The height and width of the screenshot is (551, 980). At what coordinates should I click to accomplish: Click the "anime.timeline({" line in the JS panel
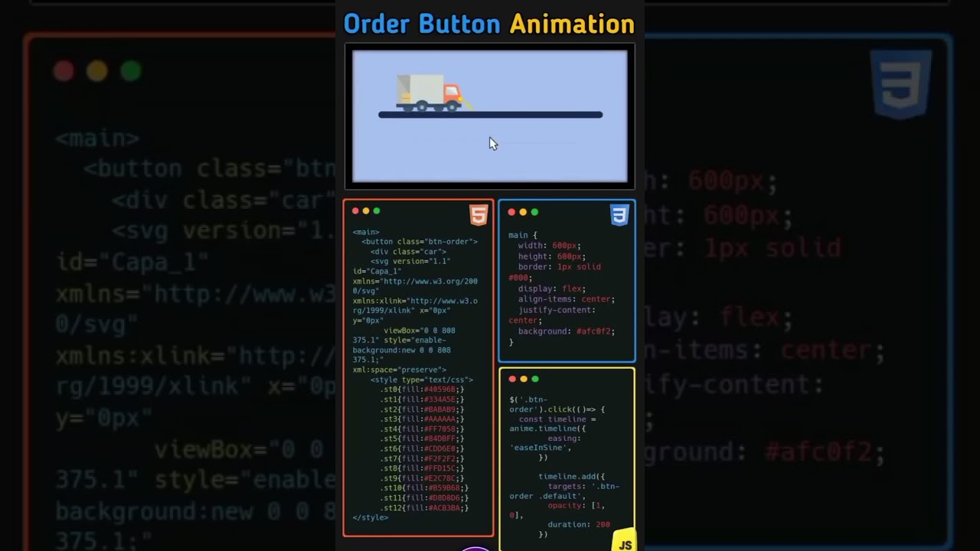(548, 429)
